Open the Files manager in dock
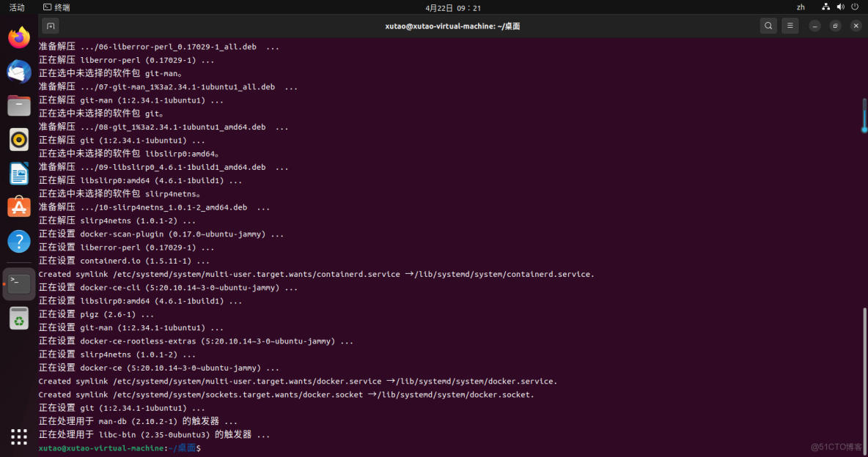Screen dimensions: 868x457 [x=19, y=105]
